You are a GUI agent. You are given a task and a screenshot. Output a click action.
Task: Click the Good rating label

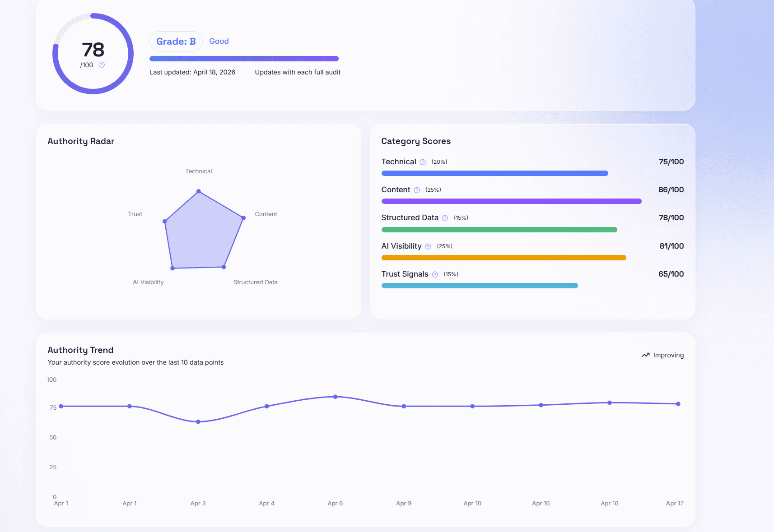pyautogui.click(x=219, y=41)
